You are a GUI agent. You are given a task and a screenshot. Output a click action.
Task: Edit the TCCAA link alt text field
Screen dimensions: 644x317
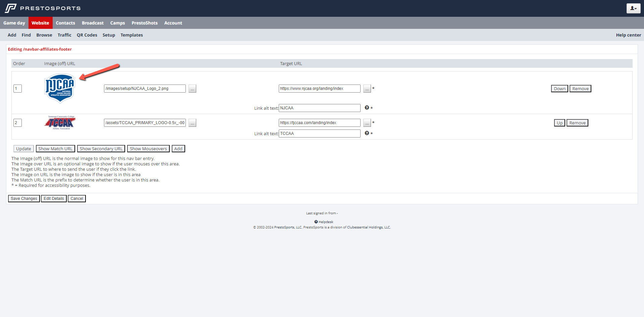319,134
